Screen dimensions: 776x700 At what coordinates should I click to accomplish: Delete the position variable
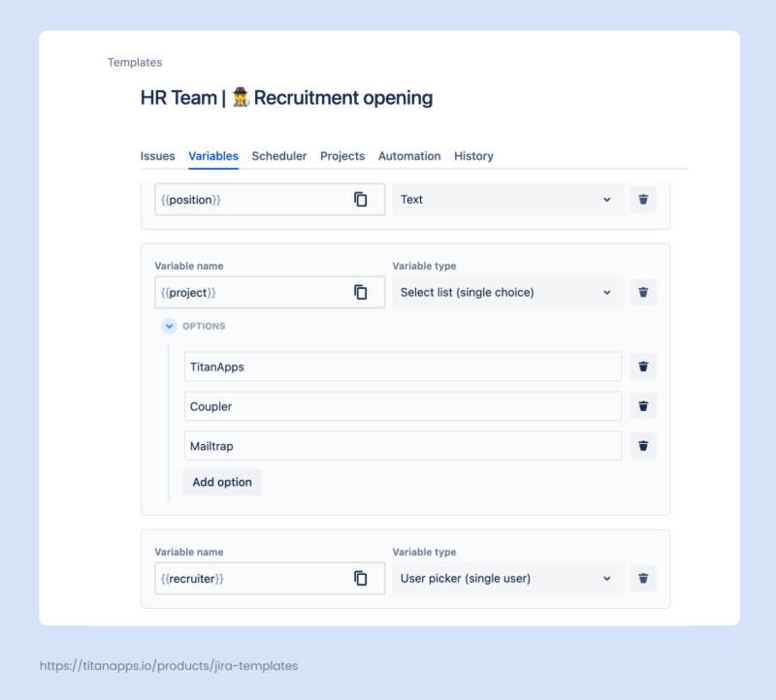click(643, 200)
